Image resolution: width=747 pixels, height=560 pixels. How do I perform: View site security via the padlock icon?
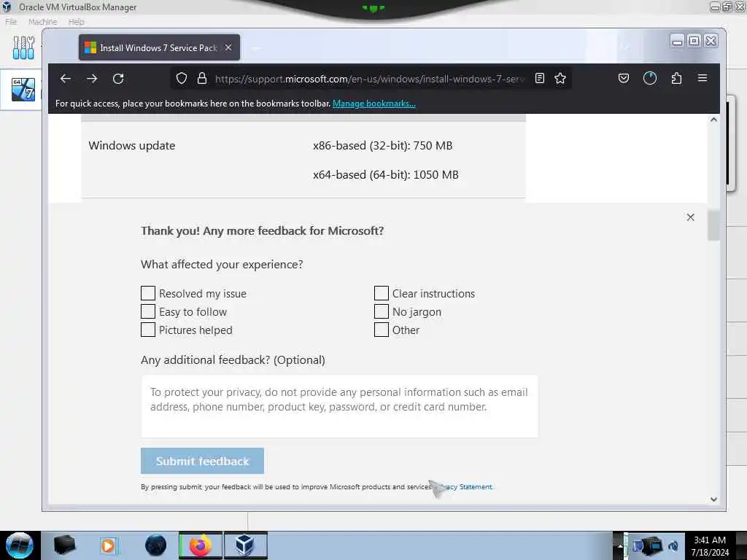coord(202,79)
